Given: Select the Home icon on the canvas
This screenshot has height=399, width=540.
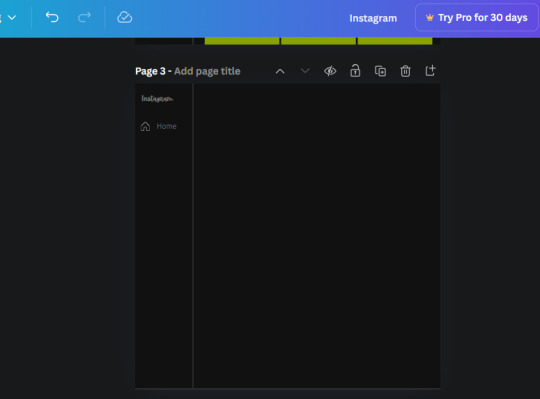Looking at the screenshot, I should point(145,126).
